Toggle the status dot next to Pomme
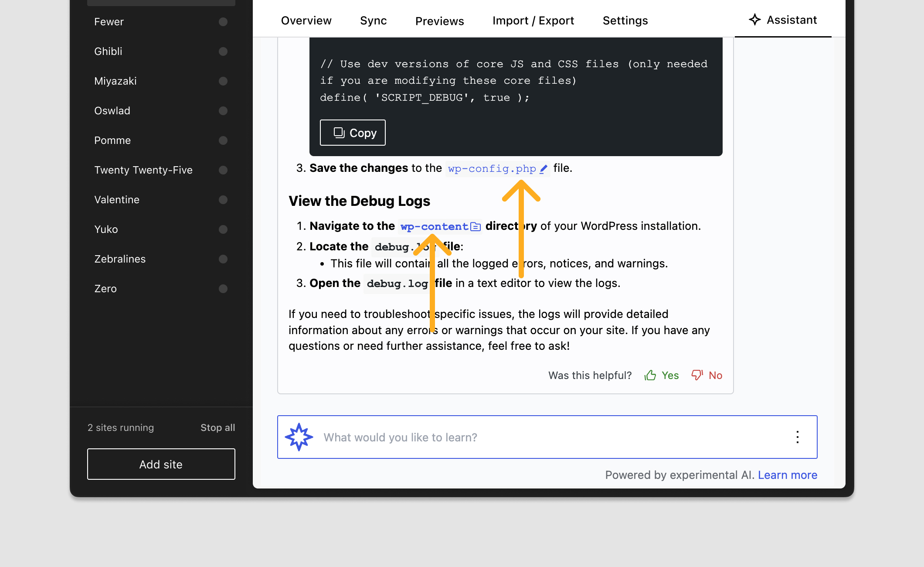The height and width of the screenshot is (567, 924). pyautogui.click(x=223, y=140)
